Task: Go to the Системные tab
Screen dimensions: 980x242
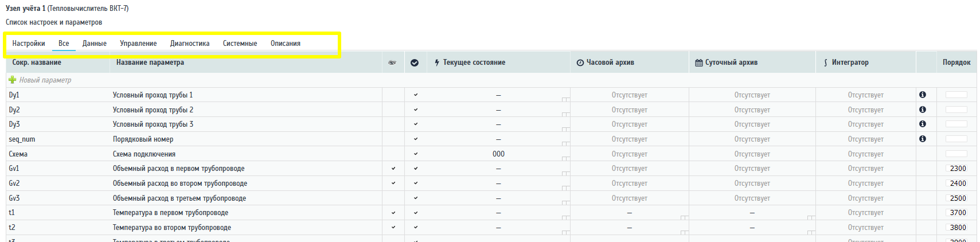Action: coord(240,44)
